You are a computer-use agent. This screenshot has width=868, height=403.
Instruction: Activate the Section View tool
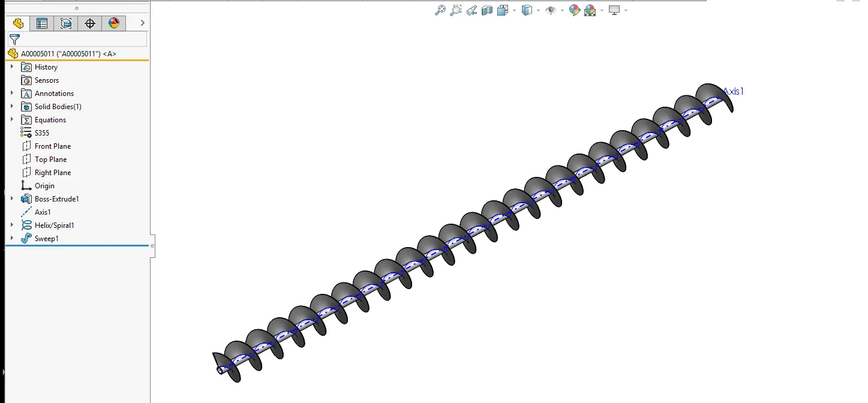point(487,10)
